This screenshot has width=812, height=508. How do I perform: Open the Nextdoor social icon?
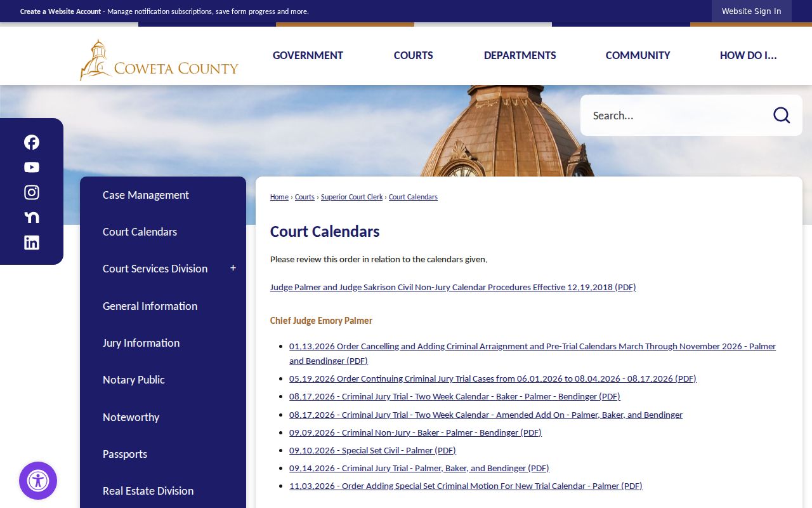click(32, 217)
